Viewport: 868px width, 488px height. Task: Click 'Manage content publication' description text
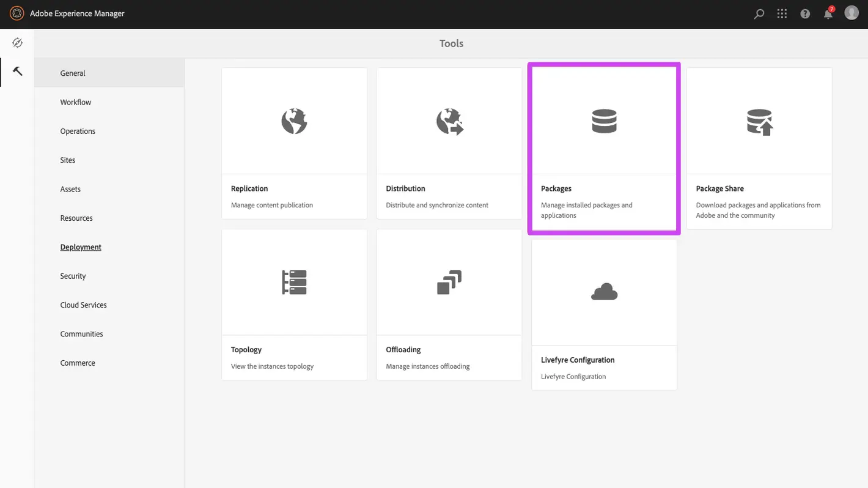[x=272, y=205]
